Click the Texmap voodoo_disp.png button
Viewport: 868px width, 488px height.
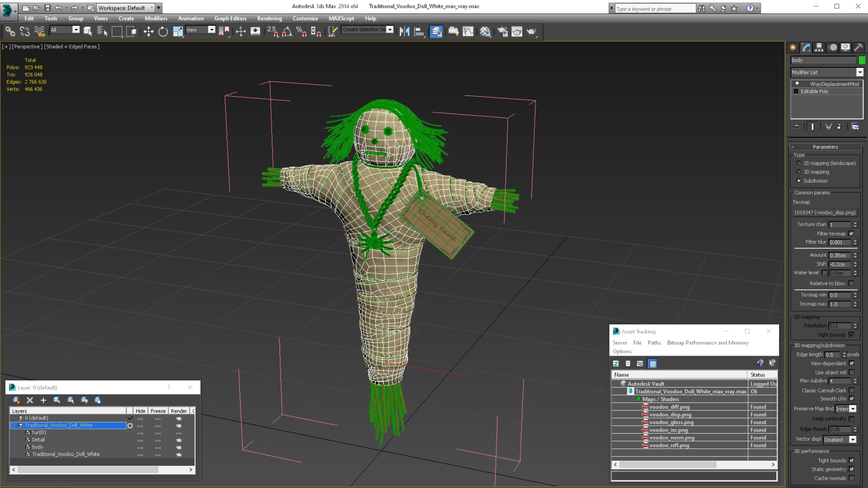pyautogui.click(x=825, y=212)
